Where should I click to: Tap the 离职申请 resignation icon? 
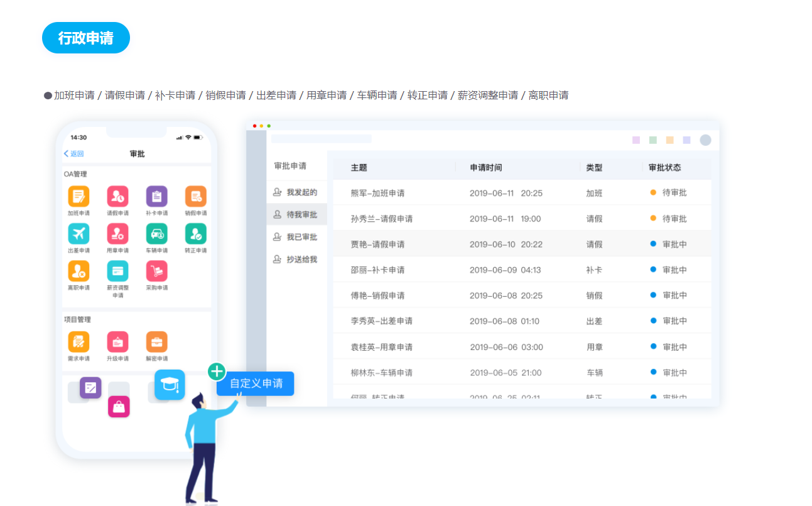coord(78,271)
